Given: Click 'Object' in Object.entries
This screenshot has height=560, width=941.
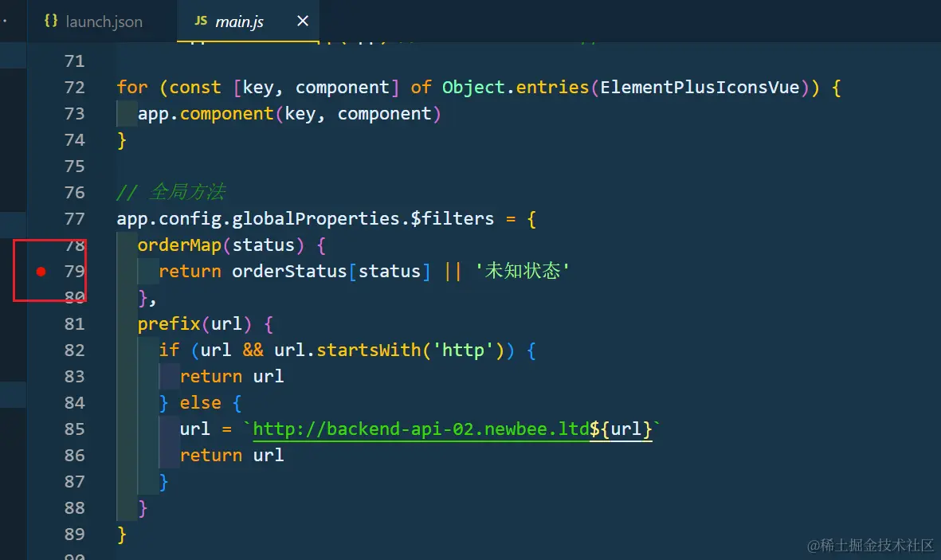Looking at the screenshot, I should click(473, 88).
